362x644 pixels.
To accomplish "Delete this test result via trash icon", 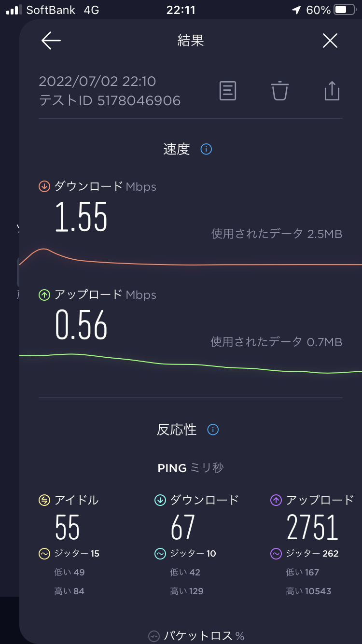I will [x=280, y=91].
